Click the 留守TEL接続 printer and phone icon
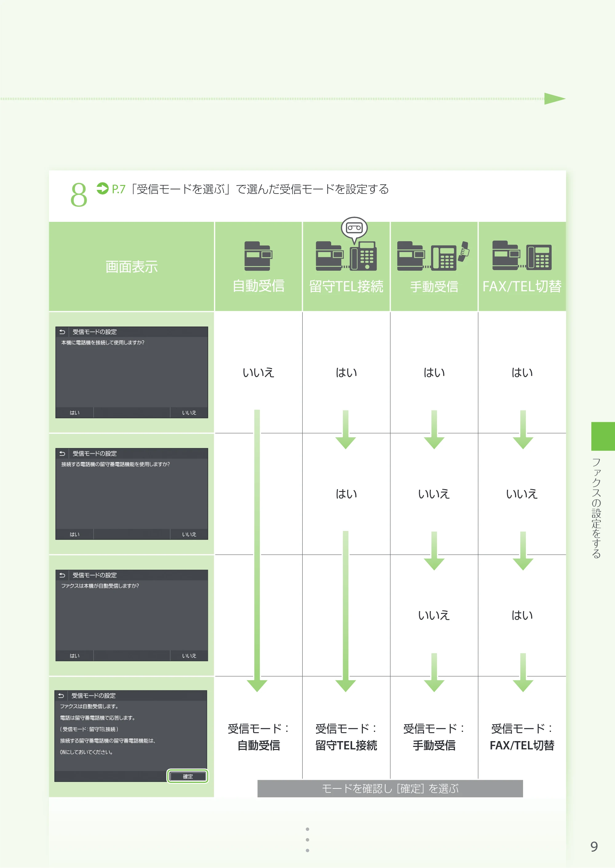Image resolution: width=615 pixels, height=868 pixels. pos(346,256)
